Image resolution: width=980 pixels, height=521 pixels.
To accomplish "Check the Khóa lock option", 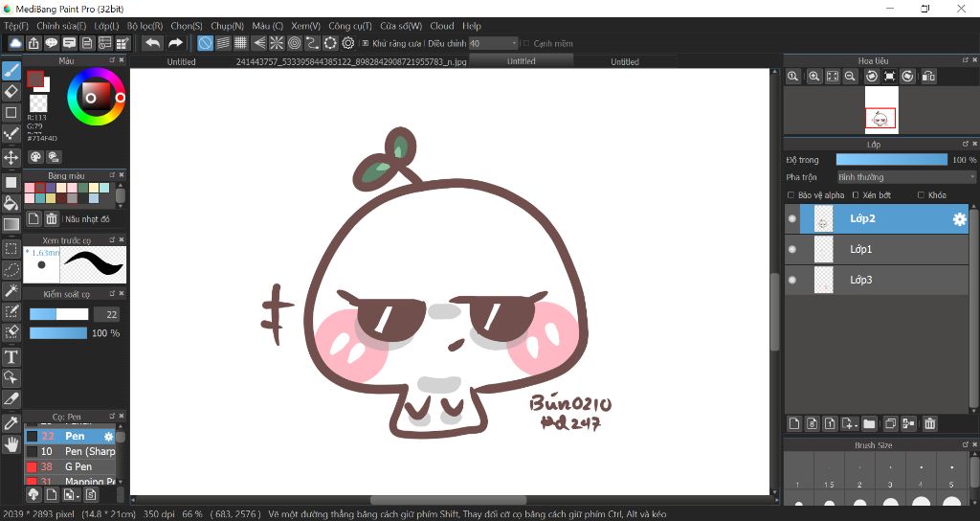I will 921,195.
